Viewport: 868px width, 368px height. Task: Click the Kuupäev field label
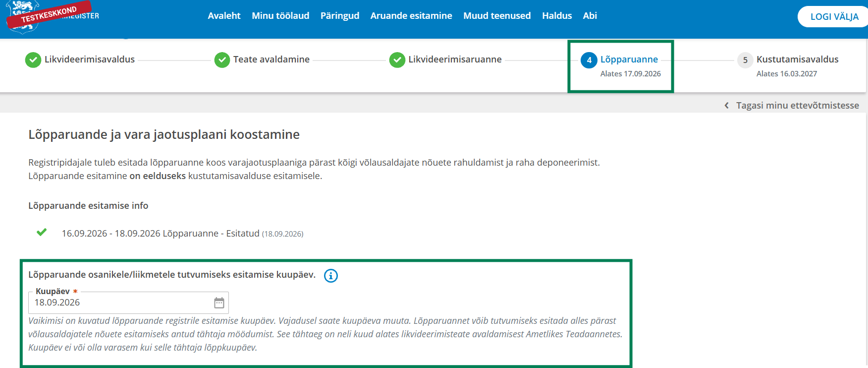click(53, 291)
